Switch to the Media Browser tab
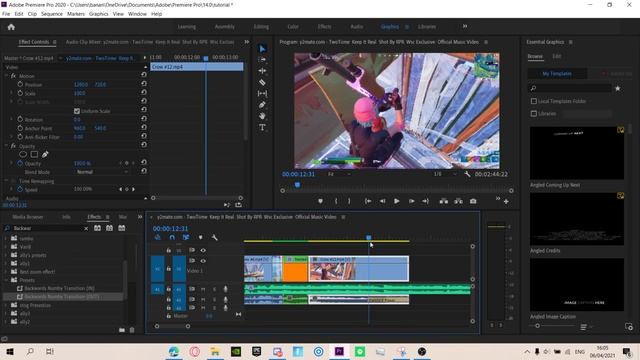 28,217
